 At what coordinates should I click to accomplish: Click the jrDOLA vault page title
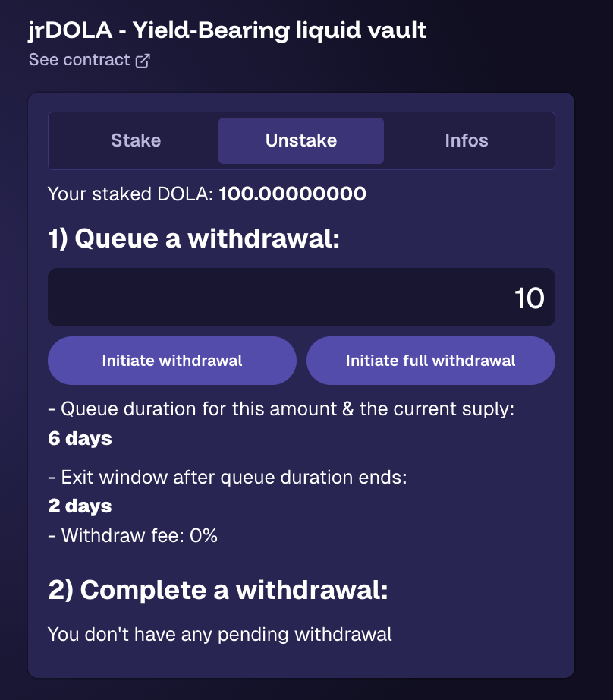click(228, 30)
